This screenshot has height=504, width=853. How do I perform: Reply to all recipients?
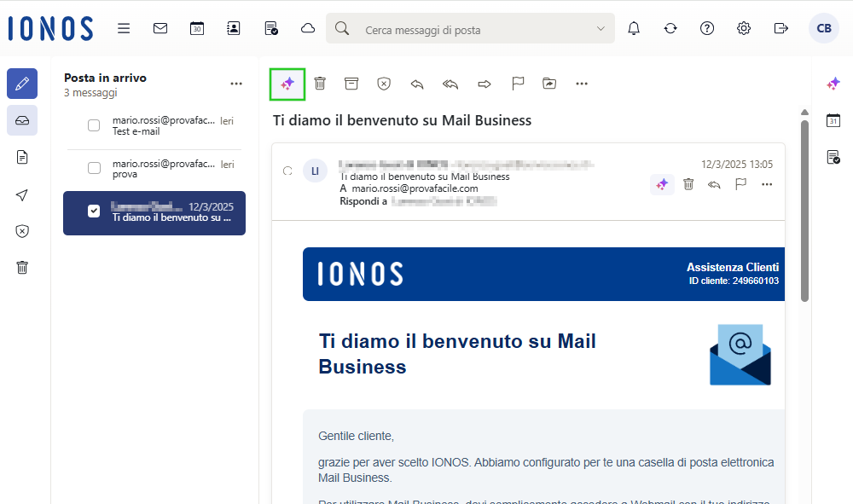(x=450, y=84)
